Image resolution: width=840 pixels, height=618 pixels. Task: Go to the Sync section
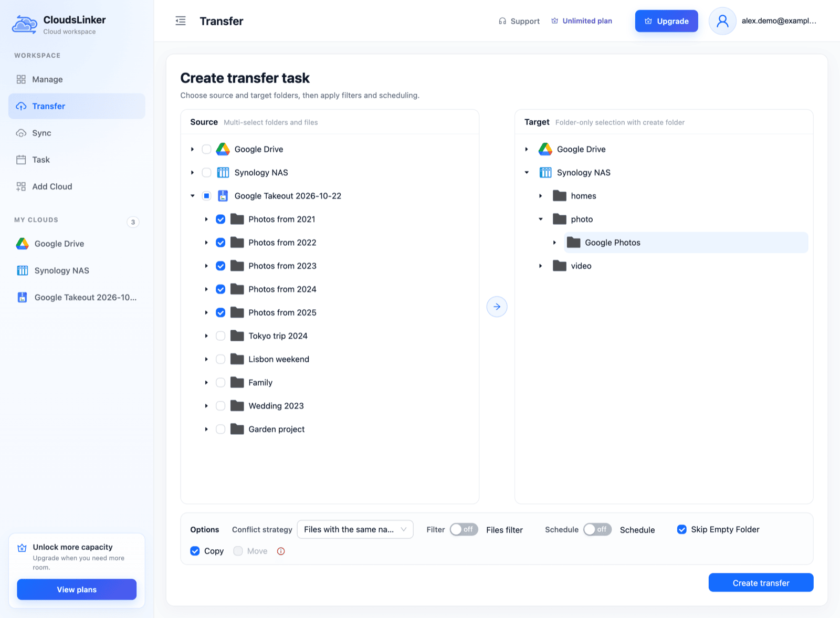[x=77, y=133]
